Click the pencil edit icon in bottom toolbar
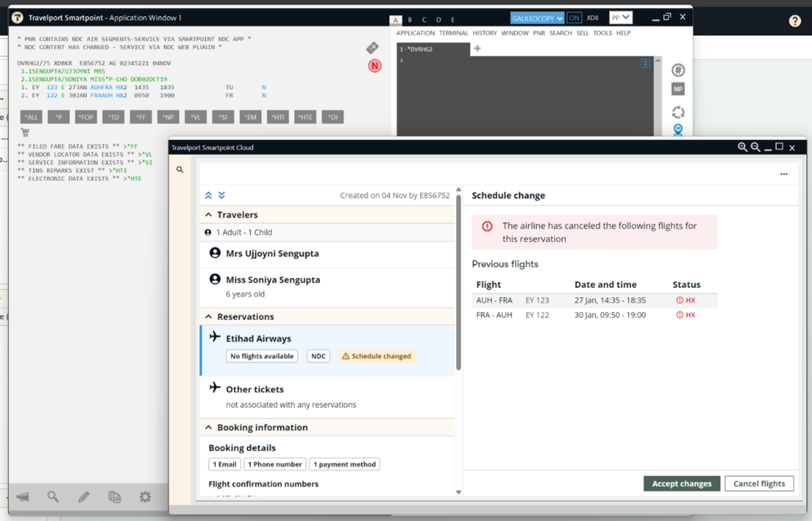812x521 pixels. point(84,497)
